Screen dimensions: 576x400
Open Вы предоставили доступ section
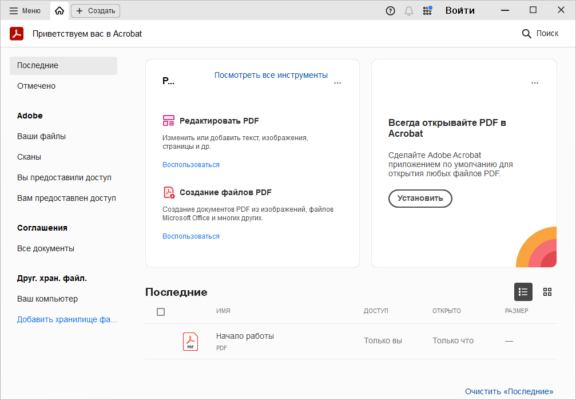click(64, 177)
